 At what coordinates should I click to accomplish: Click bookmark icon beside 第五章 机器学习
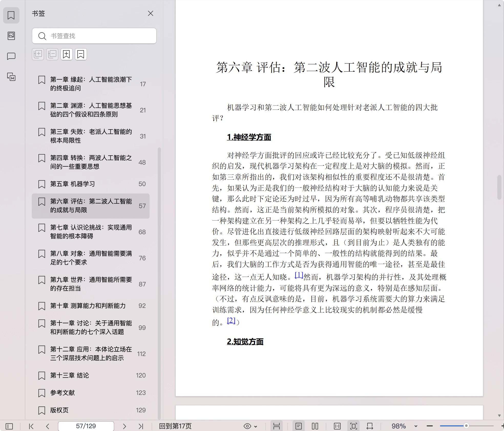point(41,184)
